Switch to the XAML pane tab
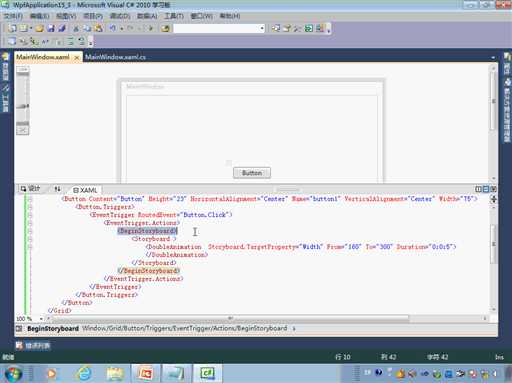Viewport: 512px width, 383px height. pos(85,190)
